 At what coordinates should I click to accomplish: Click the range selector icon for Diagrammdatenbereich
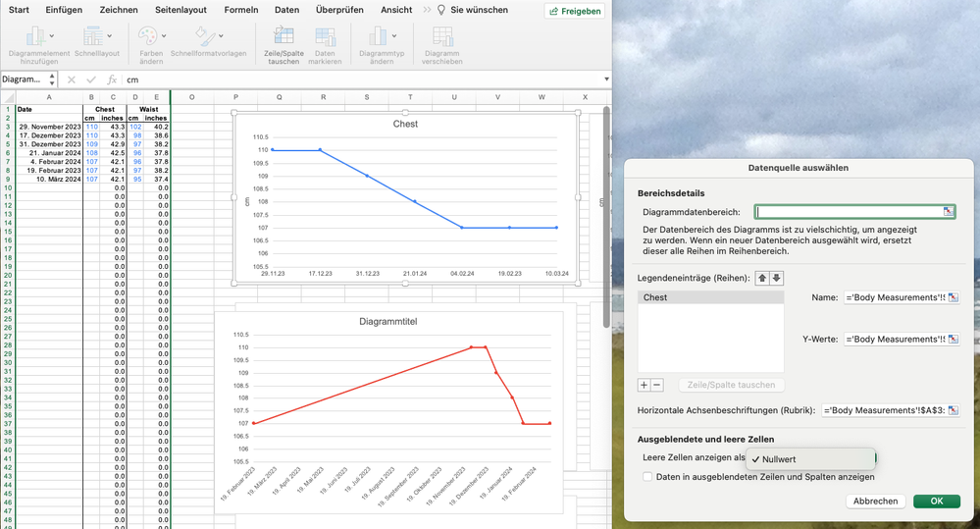(949, 211)
